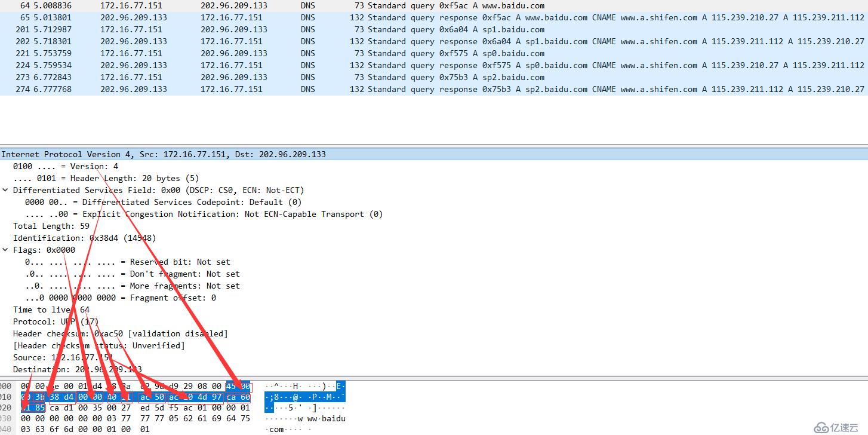Select packet 221 query for sp0.baidu.com
This screenshot has height=435, width=868.
coord(434,53)
